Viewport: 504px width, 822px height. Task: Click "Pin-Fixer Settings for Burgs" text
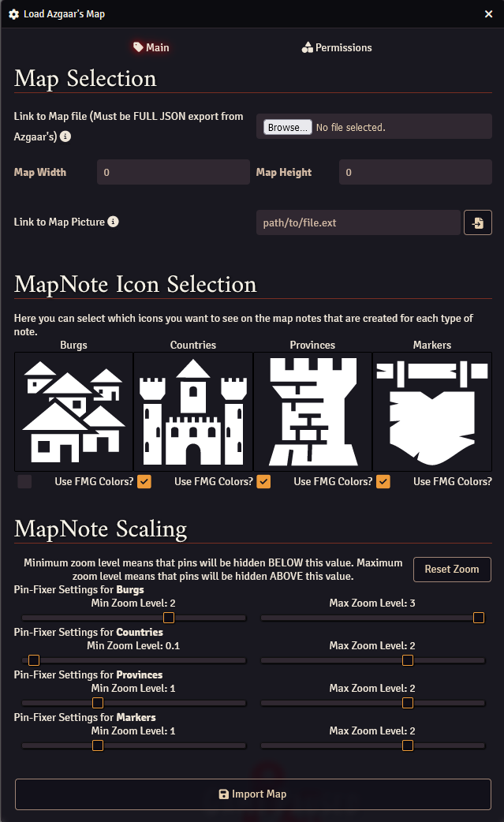pyautogui.click(x=79, y=590)
